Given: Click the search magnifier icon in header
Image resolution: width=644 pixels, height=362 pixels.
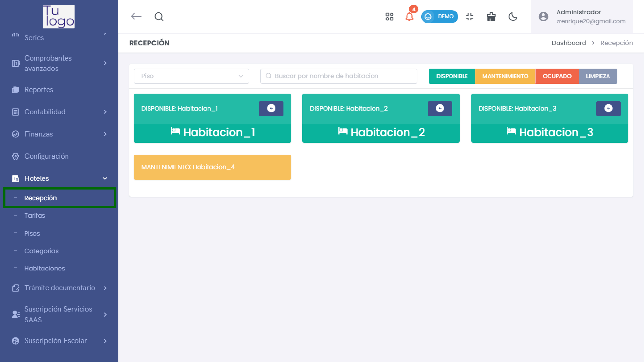Looking at the screenshot, I should point(159,17).
